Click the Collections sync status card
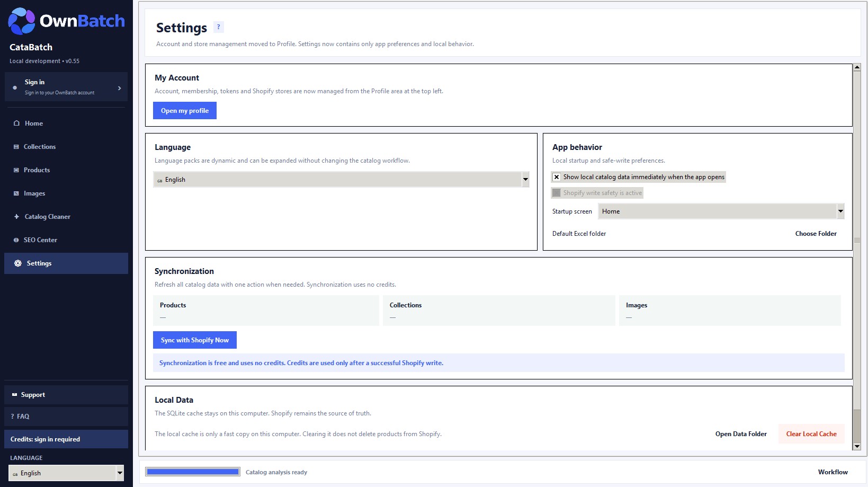Screen dimensions: 868x487 (498, 311)
